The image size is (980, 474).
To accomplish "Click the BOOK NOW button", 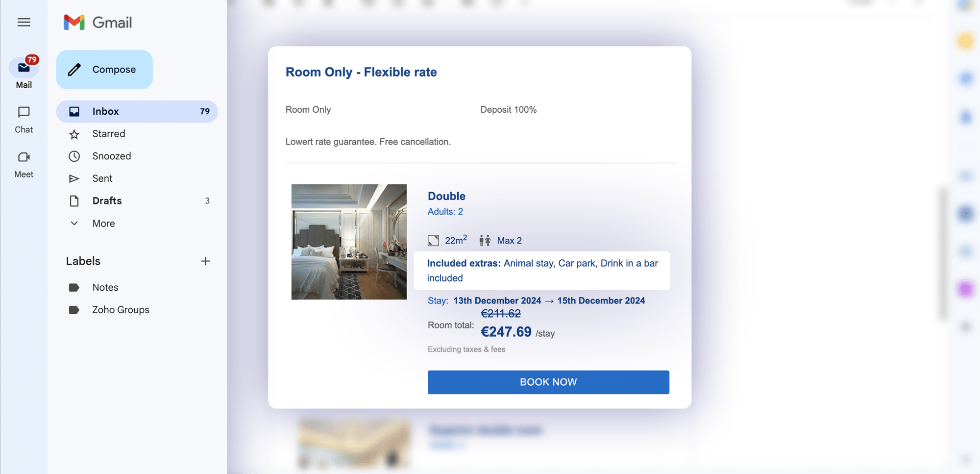I will pos(548,382).
